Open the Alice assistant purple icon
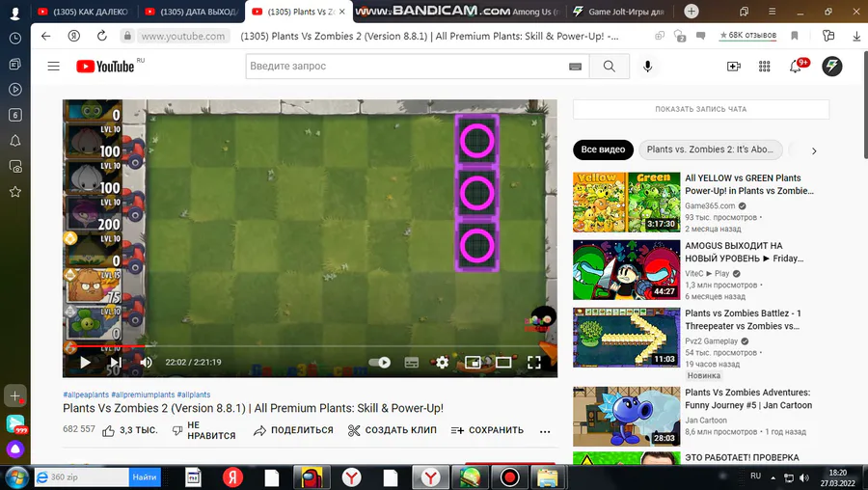The width and height of the screenshot is (868, 490). pyautogui.click(x=14, y=449)
